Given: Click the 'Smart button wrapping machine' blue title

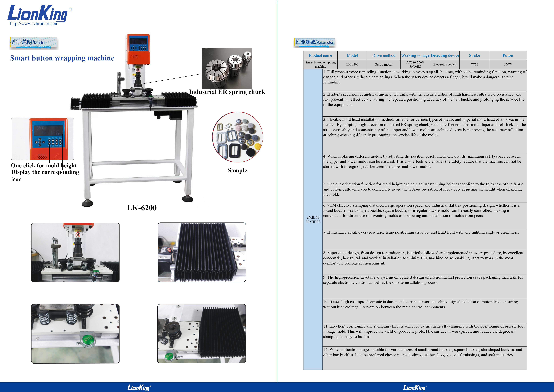Looking at the screenshot, I should click(62, 58).
